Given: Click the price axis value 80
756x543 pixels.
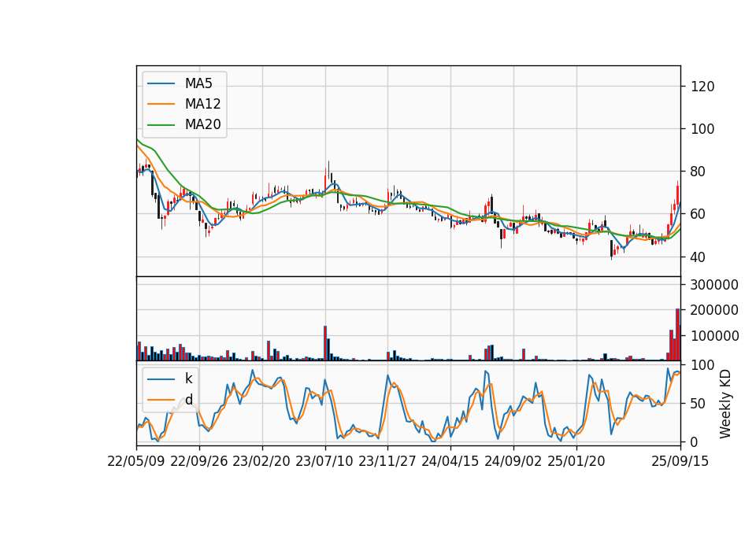Looking at the screenshot, I should [x=698, y=172].
